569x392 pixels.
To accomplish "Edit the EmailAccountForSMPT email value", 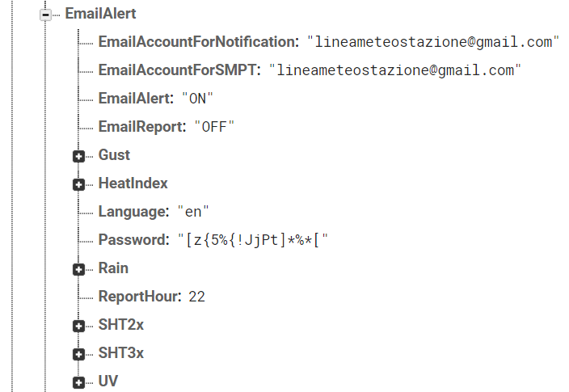I will pos(395,70).
